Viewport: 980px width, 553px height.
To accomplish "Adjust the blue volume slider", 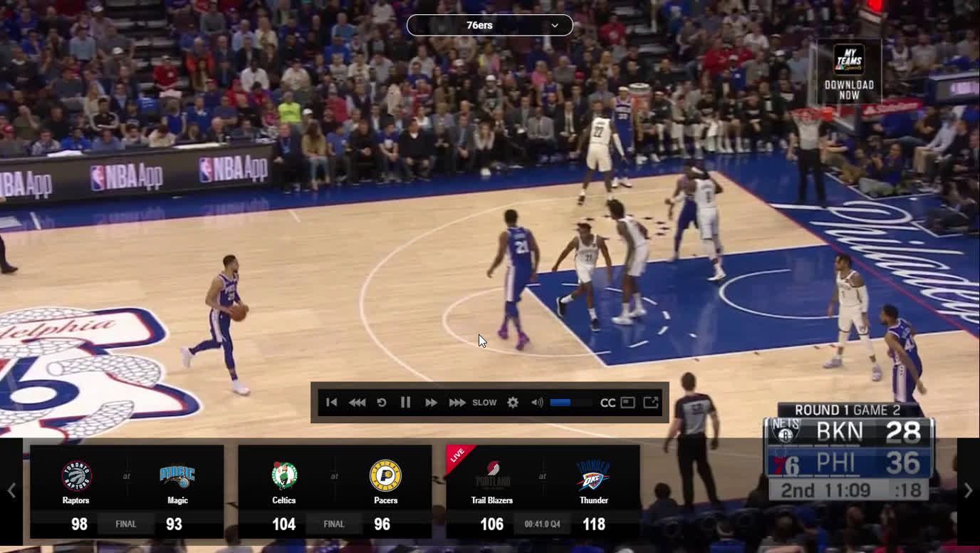I will click(570, 403).
